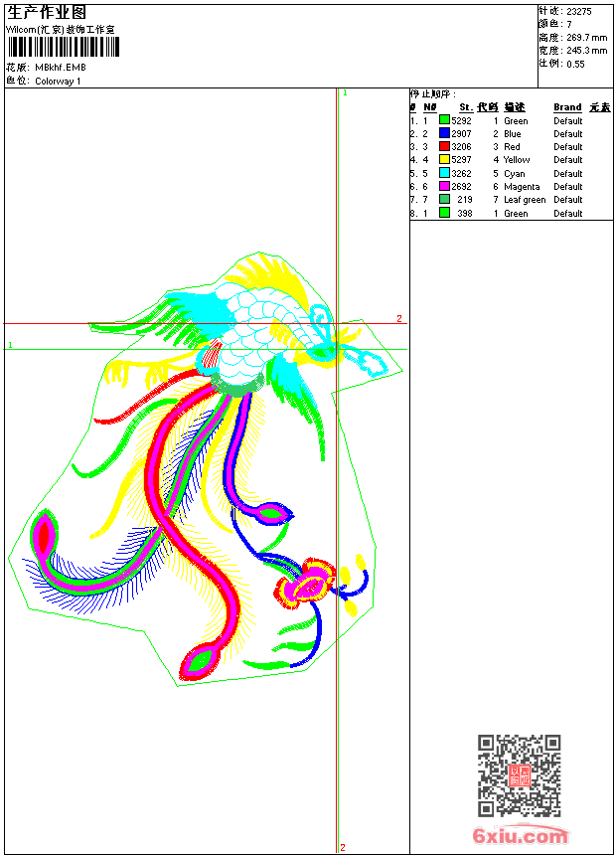Click the barcode under the studio name
This screenshot has width=616, height=855.
point(64,47)
